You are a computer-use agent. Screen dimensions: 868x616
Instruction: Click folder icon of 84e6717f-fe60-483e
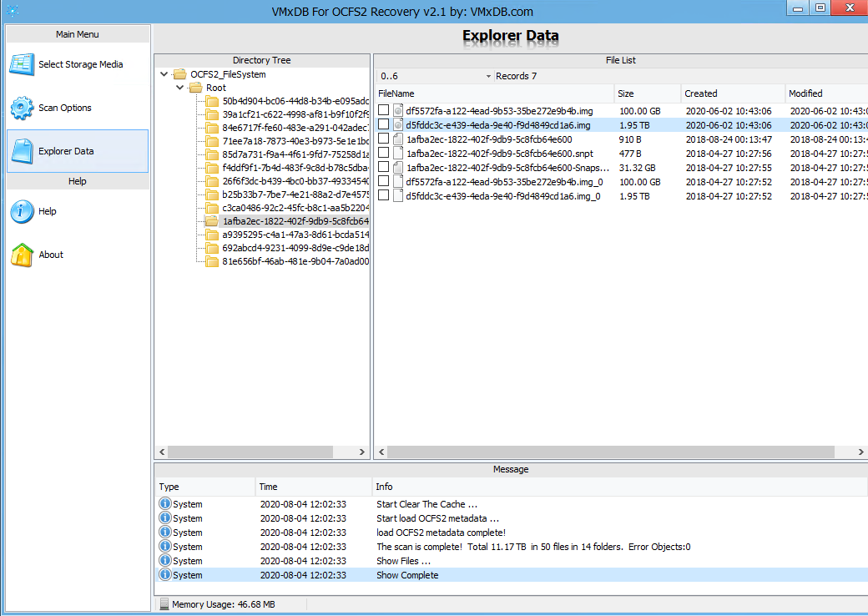(x=212, y=128)
